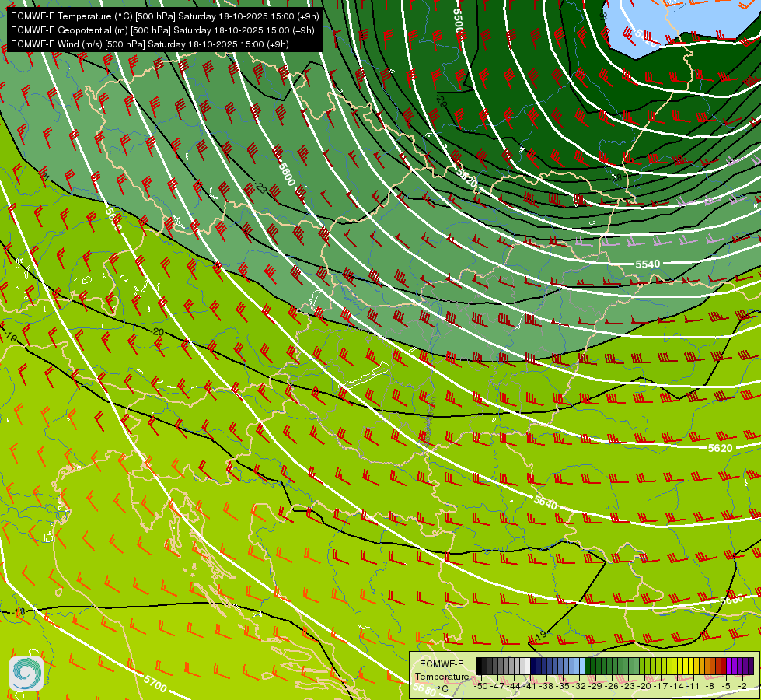Screen dimensions: 761x700
Task: Click the -18 isotherm label on map
Action: click(x=19, y=611)
